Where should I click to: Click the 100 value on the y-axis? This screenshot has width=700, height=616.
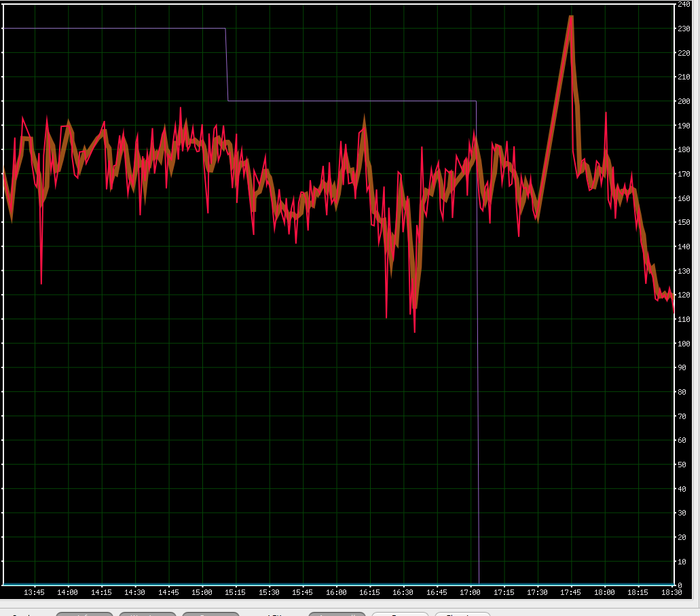click(684, 344)
